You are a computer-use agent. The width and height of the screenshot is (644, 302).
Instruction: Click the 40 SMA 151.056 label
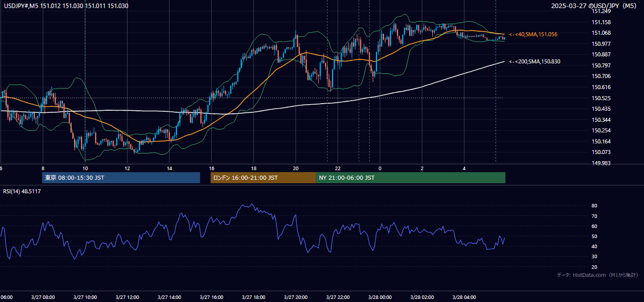(x=533, y=34)
